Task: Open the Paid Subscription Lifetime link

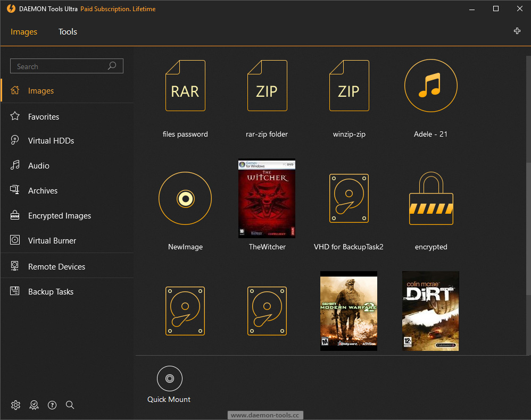Action: [x=118, y=9]
